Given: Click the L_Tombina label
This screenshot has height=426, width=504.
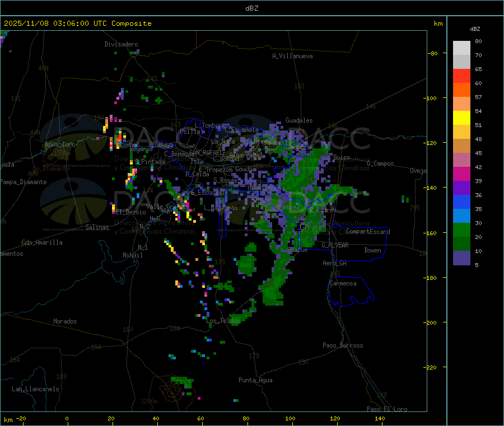Looking at the screenshot, I should pyautogui.click(x=208, y=125).
